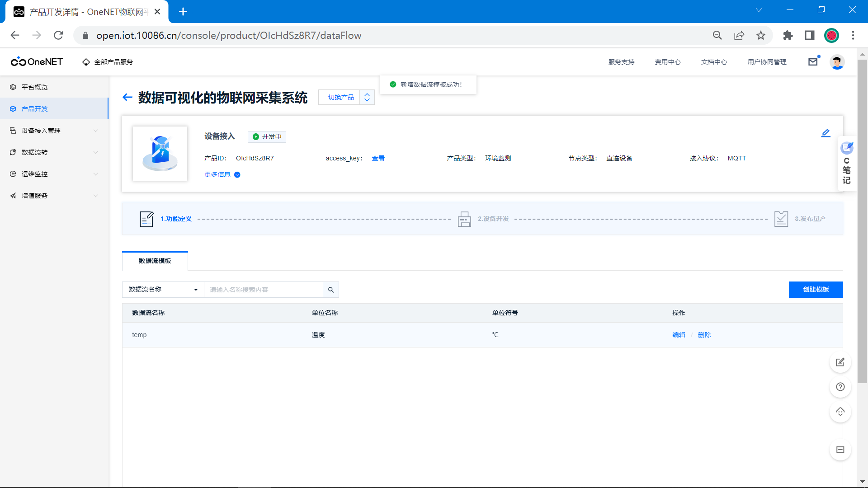Open 平台概览 in the sidebar

[35, 87]
